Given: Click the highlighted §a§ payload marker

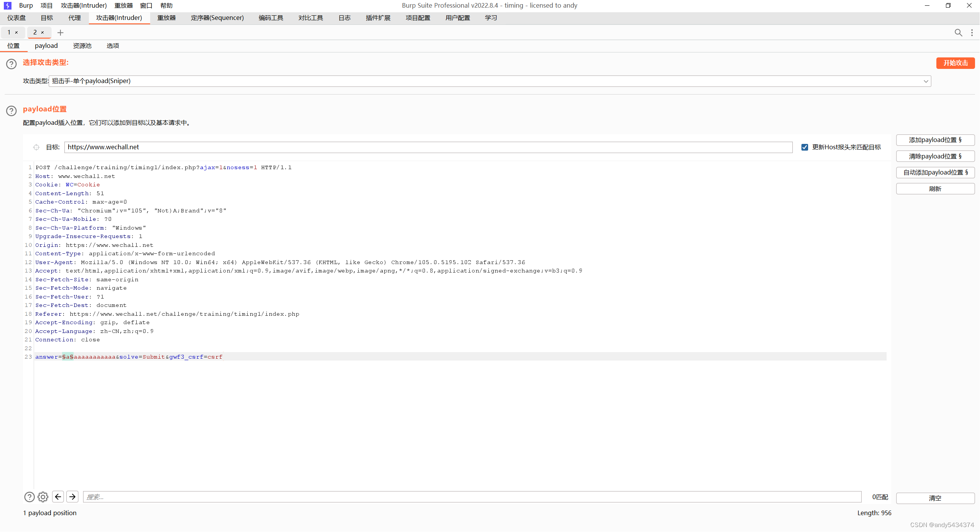Looking at the screenshot, I should click(x=68, y=357).
